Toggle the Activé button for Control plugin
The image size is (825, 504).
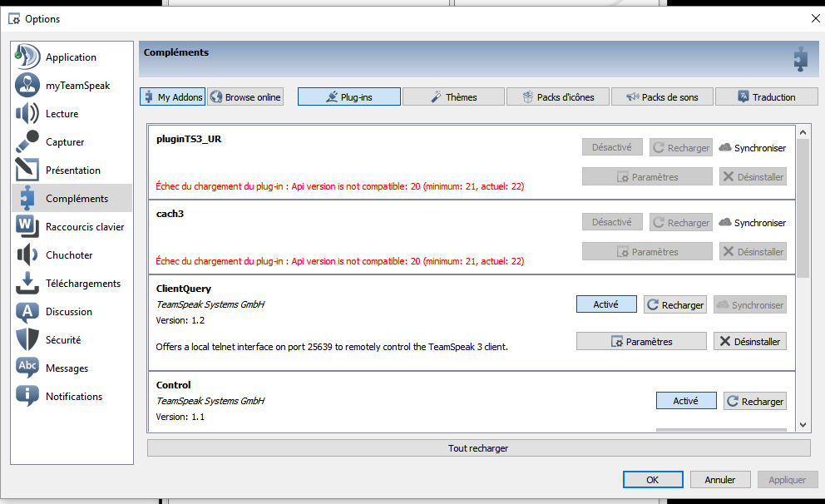(x=686, y=401)
